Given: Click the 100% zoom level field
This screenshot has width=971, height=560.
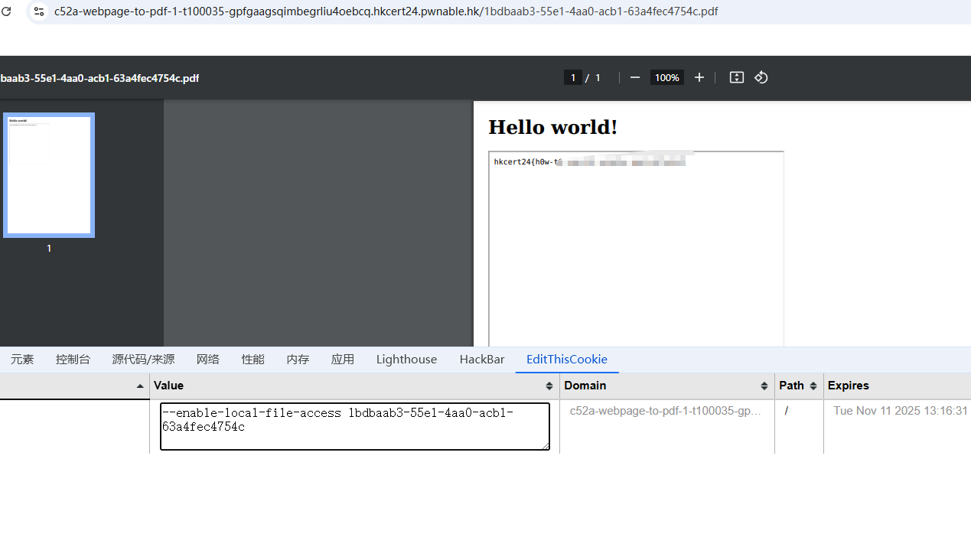Looking at the screenshot, I should coord(666,77).
